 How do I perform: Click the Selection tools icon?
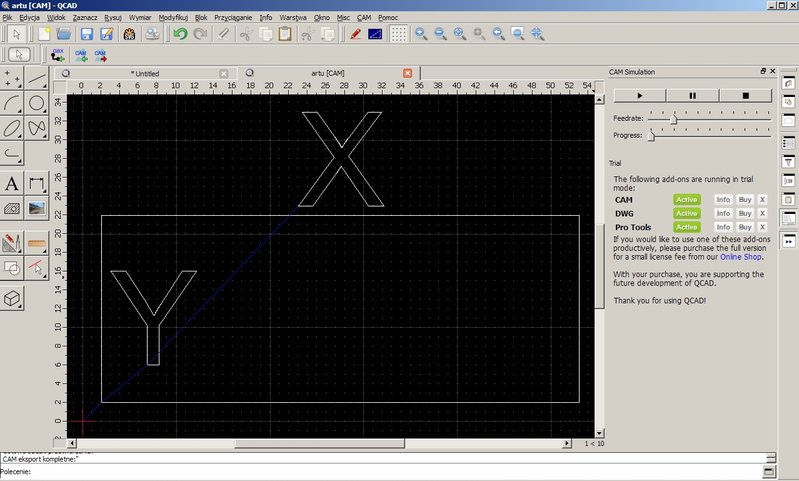(x=37, y=268)
